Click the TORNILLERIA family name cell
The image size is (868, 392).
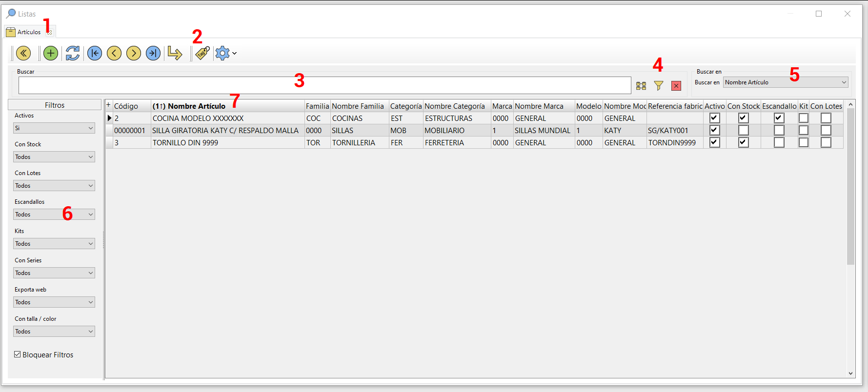pyautogui.click(x=360, y=142)
